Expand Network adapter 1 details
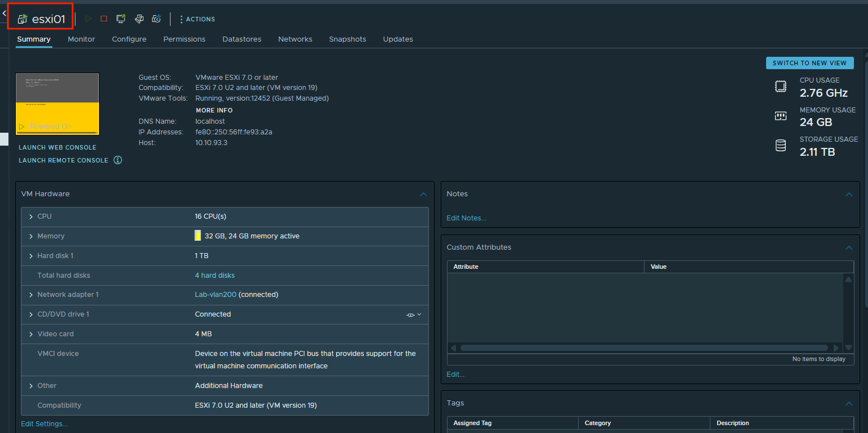 pos(31,295)
